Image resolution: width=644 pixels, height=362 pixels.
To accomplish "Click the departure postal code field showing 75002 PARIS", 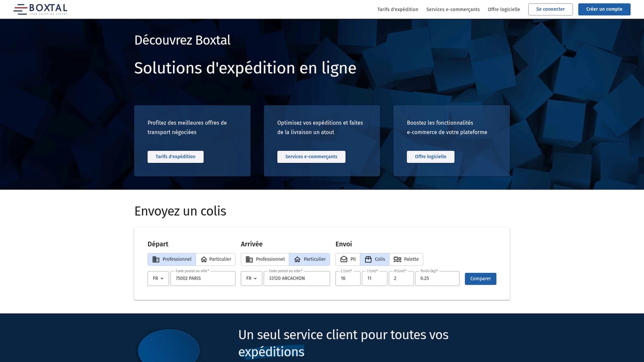I will pyautogui.click(x=202, y=278).
